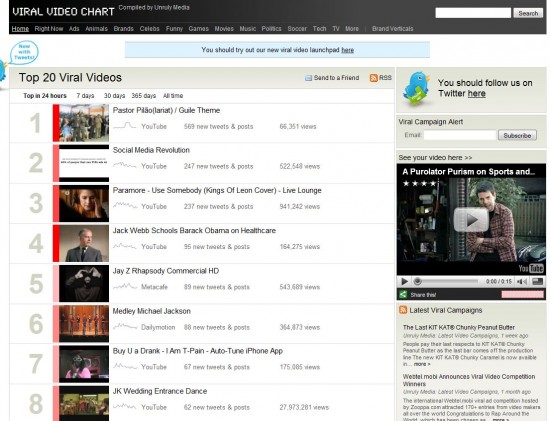This screenshot has width=550, height=421.
Task: Click the large play overlay on Purolator video
Action: [471, 220]
